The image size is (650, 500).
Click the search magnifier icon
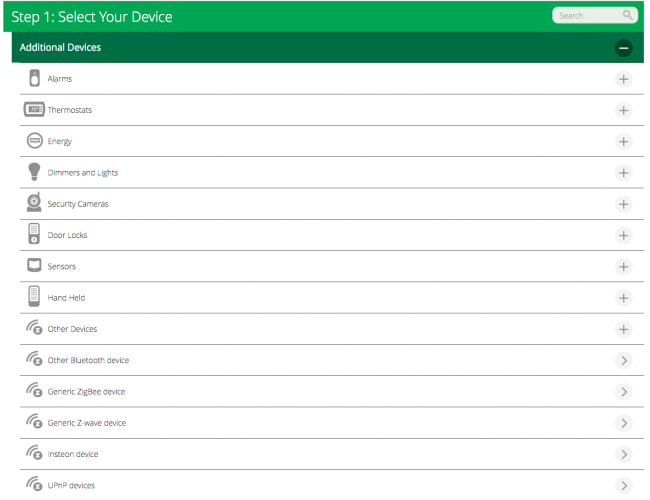click(x=628, y=15)
